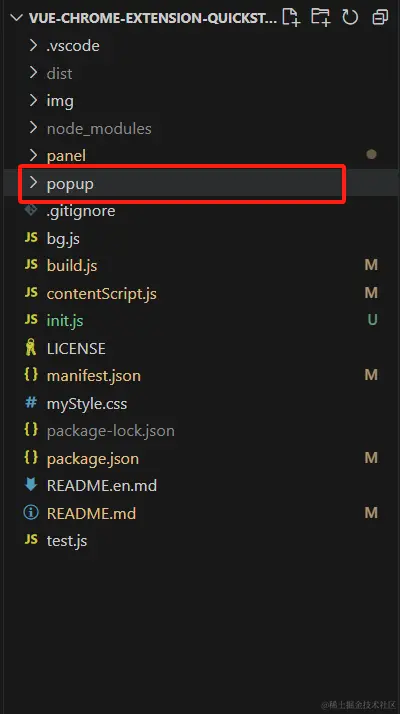Expand the .vscode folder chevron
Viewport: 400px width, 714px height.
click(x=33, y=46)
